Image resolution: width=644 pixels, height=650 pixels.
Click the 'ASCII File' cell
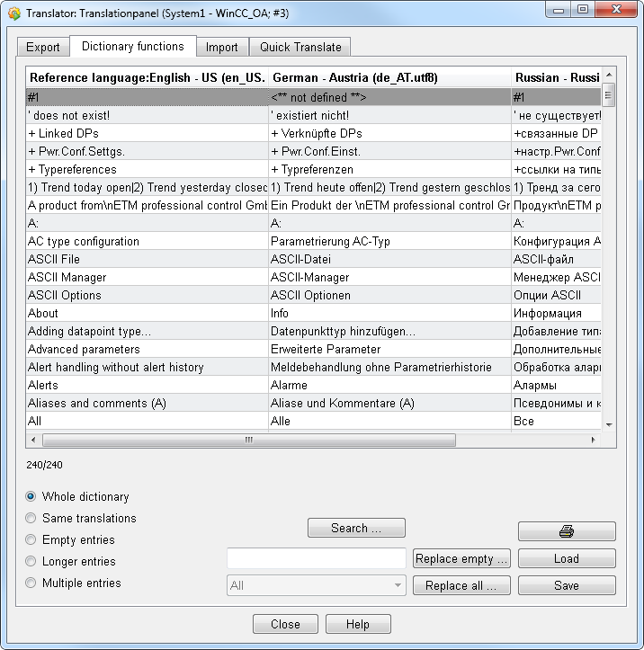(x=148, y=259)
